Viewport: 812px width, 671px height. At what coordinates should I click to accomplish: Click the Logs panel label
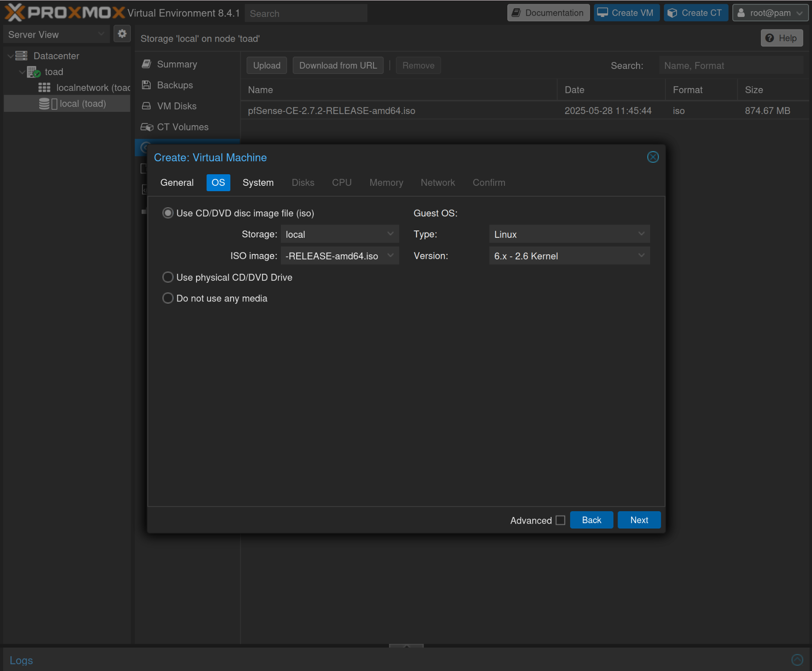[x=21, y=660]
